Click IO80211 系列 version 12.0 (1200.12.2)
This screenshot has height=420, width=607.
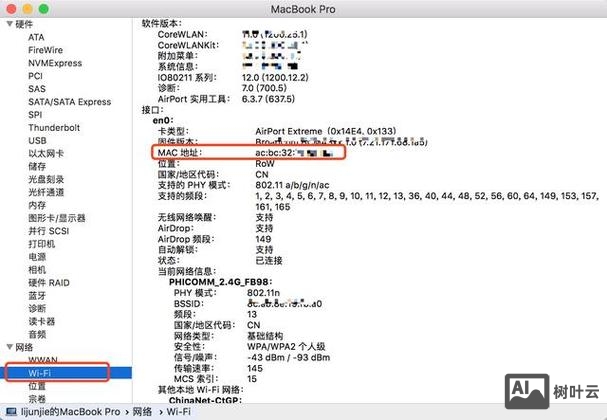[275, 77]
